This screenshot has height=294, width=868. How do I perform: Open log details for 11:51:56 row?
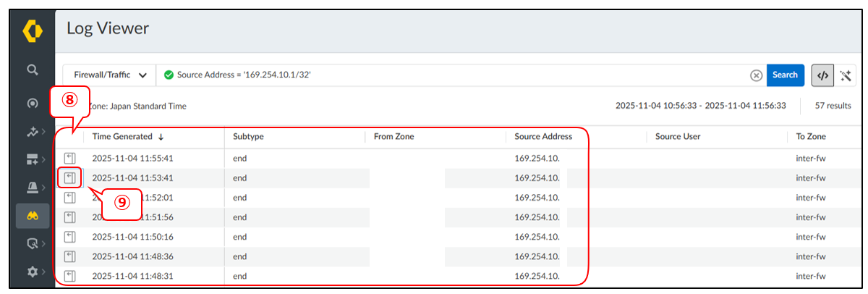tap(69, 217)
